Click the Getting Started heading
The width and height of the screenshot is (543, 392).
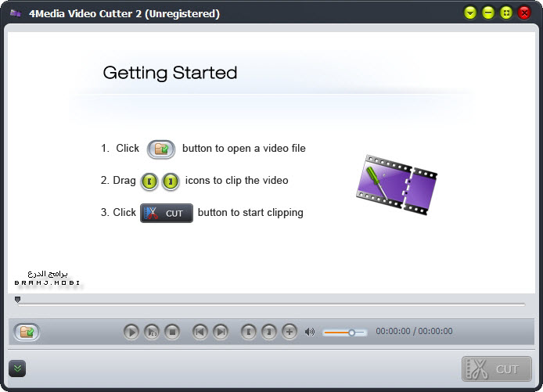[170, 73]
